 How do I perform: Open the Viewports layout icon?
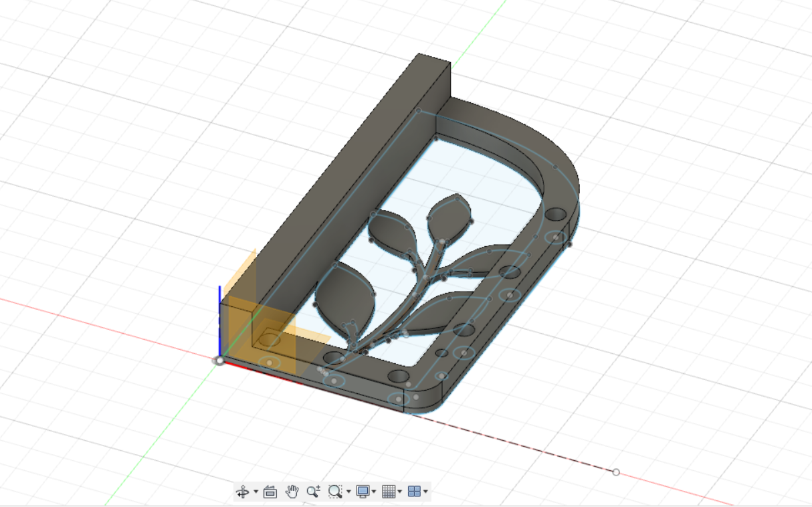(414, 492)
